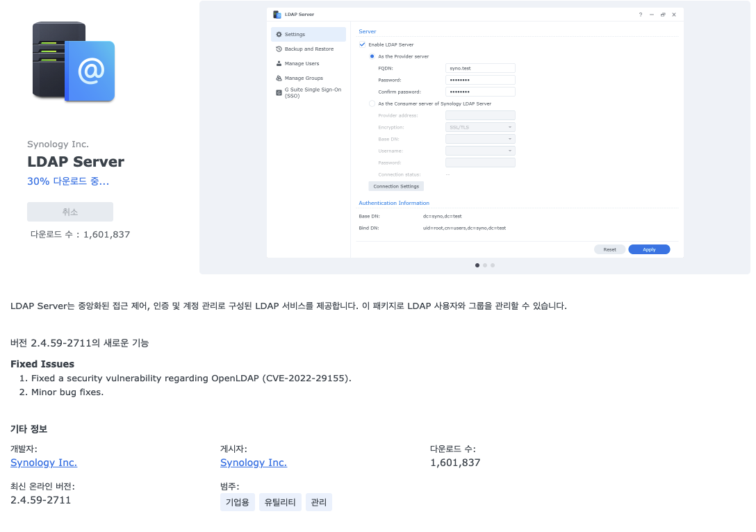
Task: Click the blue Apply button in preview
Action: click(x=649, y=249)
